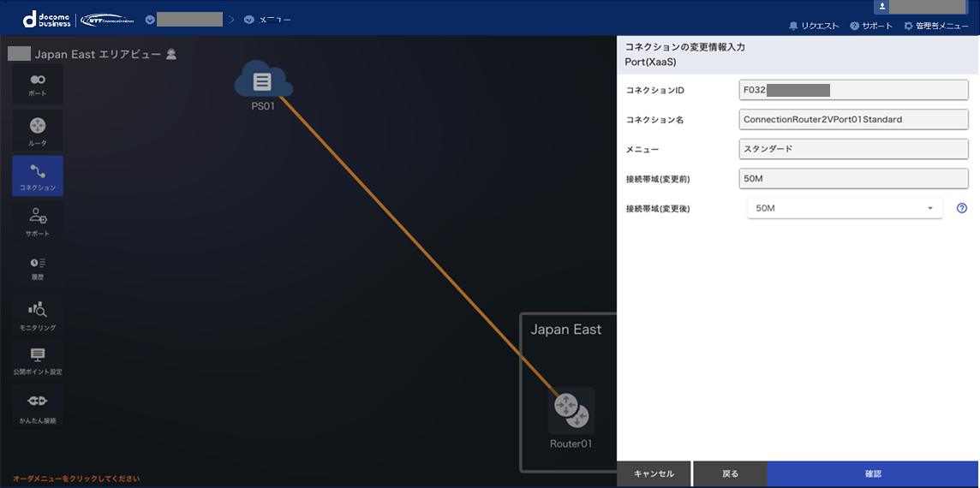Click the コネクション (Connection) sidebar icon
The width and height of the screenshot is (980, 488).
point(38,177)
